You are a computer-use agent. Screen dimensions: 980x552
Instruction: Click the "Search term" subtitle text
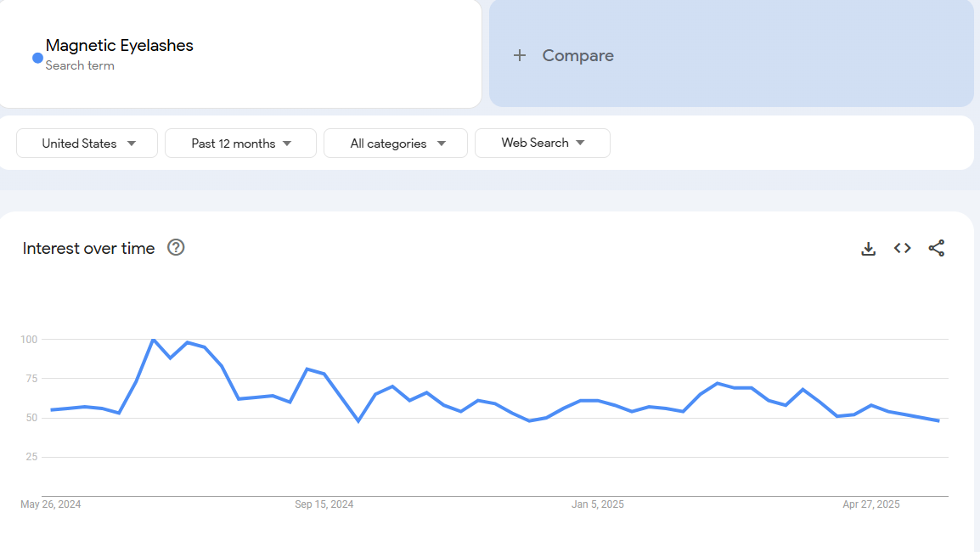(x=80, y=66)
